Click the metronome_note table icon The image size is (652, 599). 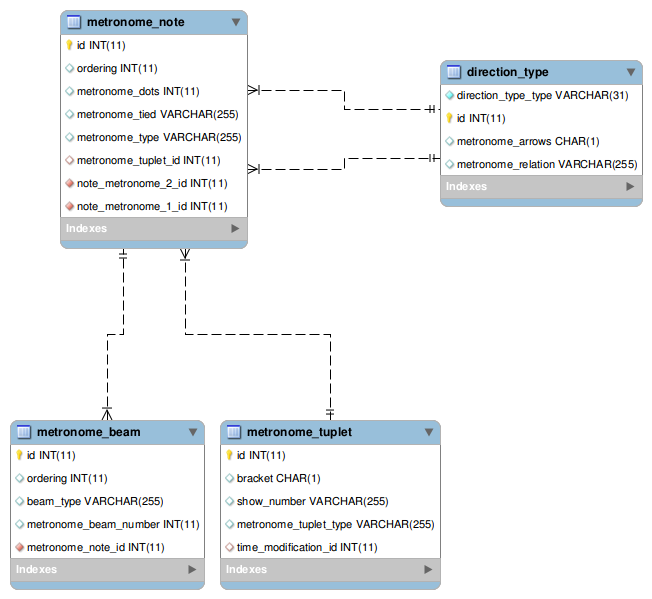coord(73,21)
